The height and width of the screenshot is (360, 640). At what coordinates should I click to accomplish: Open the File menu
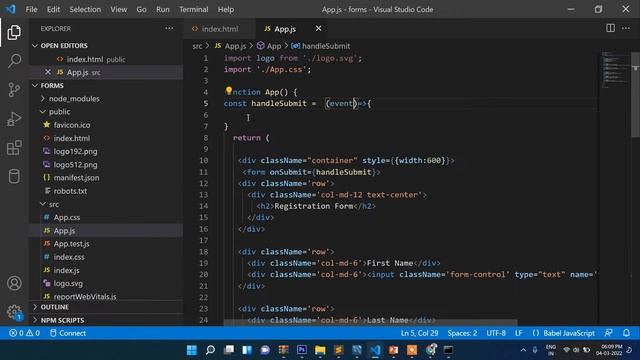31,9
